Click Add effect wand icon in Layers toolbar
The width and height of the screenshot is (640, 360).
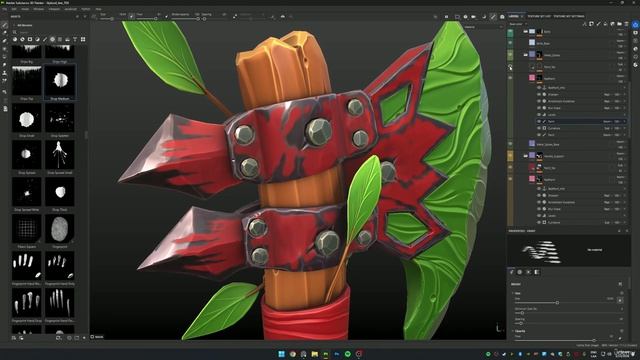584,24
